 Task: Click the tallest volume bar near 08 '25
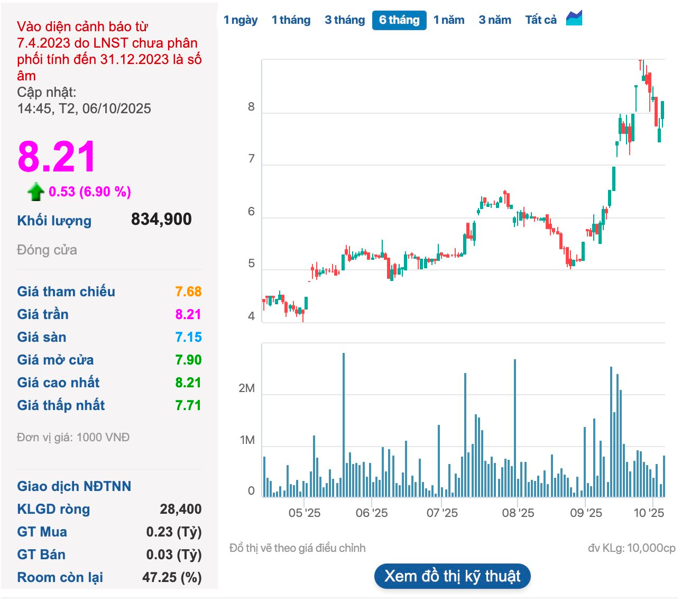pyautogui.click(x=515, y=428)
